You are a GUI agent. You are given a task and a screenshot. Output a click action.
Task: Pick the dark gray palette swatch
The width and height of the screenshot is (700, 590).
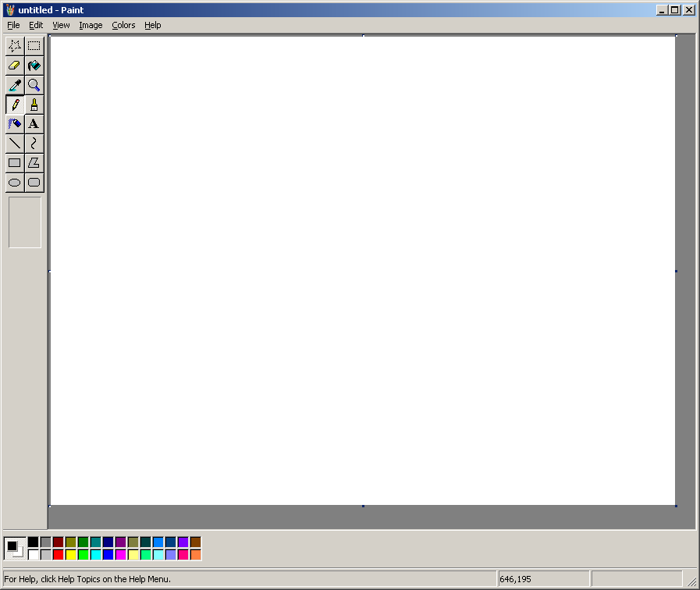tap(45, 542)
